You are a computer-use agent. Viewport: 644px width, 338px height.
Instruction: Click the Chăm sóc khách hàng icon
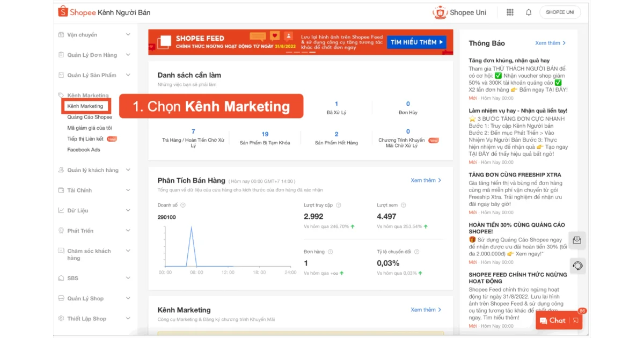coord(61,251)
